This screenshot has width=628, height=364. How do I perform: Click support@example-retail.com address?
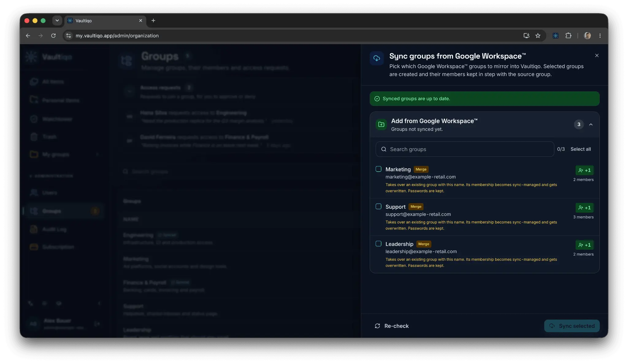pos(418,214)
